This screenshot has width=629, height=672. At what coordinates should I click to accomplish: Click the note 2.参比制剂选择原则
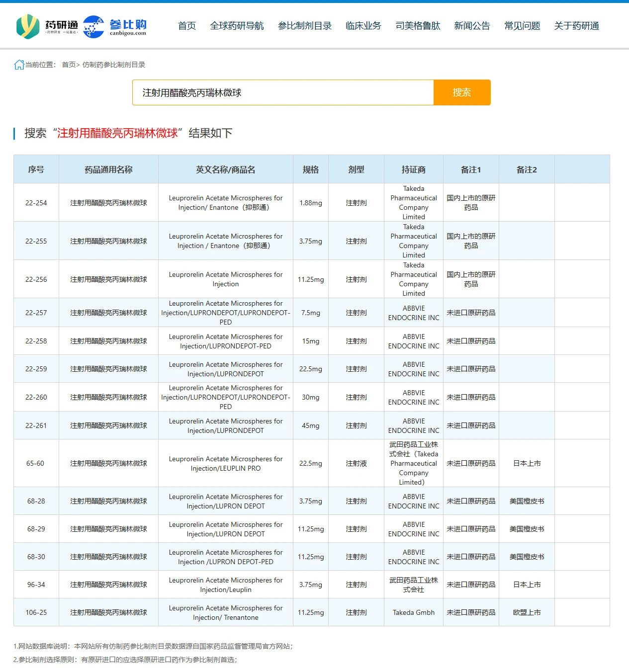click(125, 660)
